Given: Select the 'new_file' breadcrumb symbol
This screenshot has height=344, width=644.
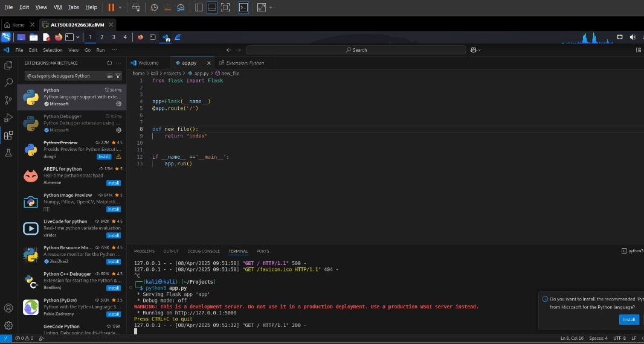Looking at the screenshot, I should (230, 74).
